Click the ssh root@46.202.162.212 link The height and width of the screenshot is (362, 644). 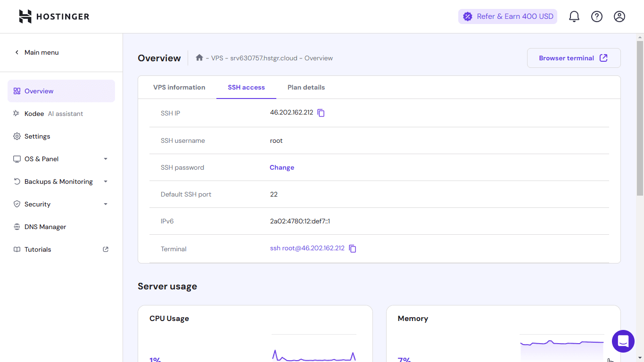[307, 248]
